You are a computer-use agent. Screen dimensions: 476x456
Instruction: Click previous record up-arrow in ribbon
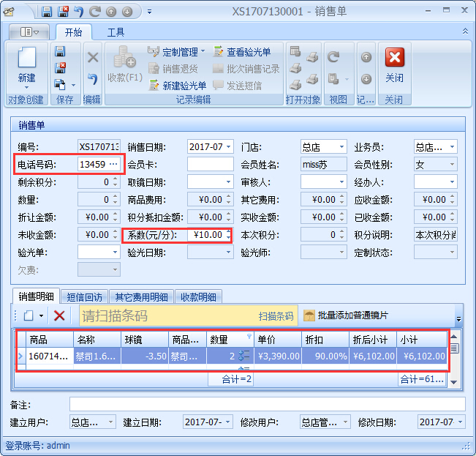point(366,57)
